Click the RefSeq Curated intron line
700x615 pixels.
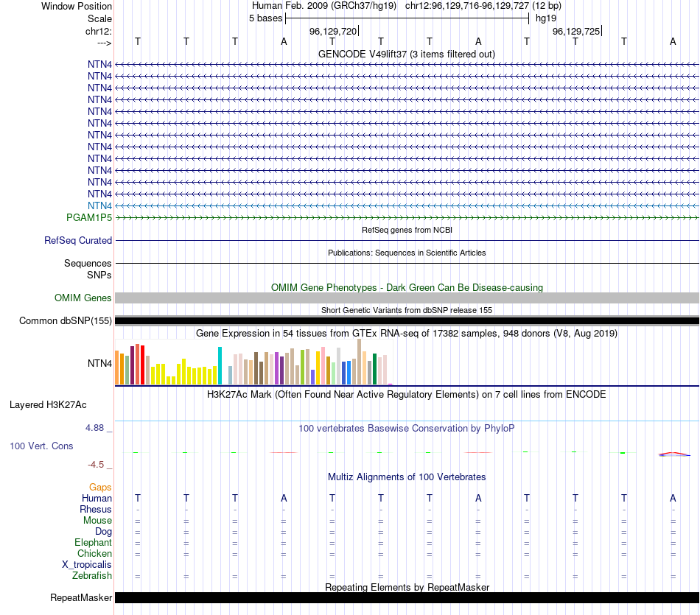[407, 241]
